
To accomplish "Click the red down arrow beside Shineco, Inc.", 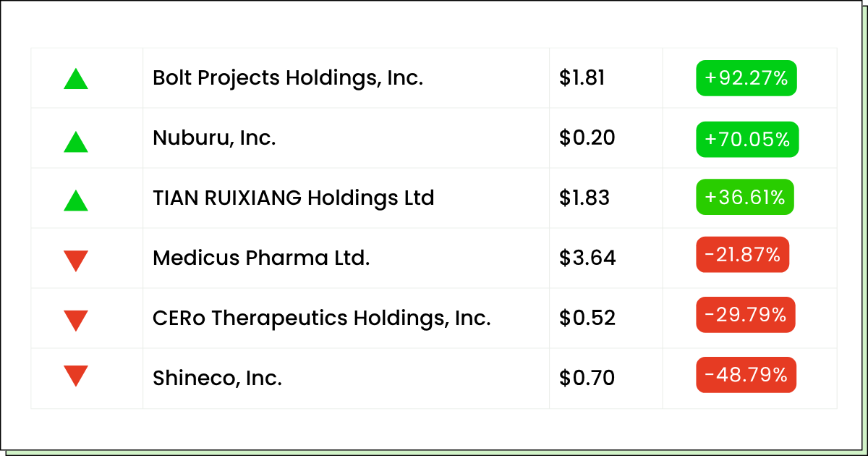I will [76, 376].
